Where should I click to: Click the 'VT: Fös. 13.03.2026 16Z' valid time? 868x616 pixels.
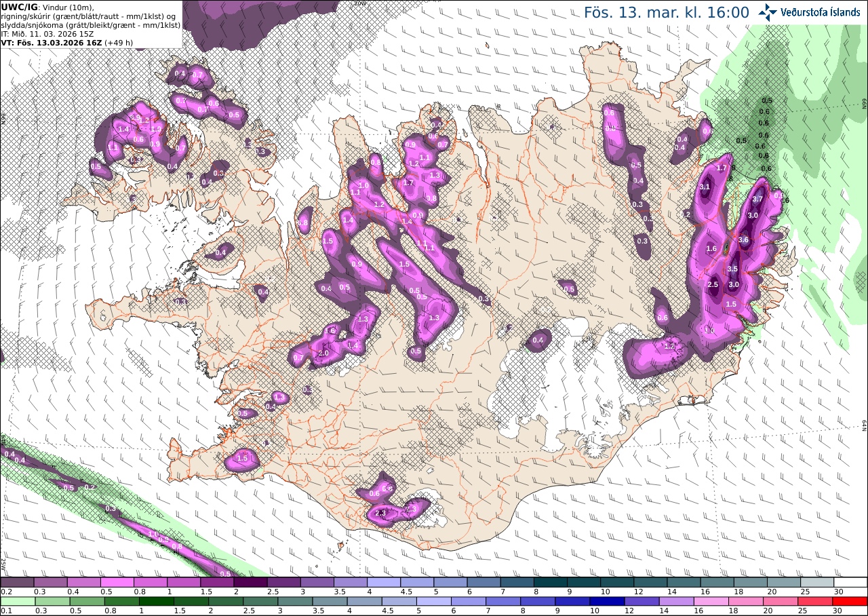[x=52, y=42]
